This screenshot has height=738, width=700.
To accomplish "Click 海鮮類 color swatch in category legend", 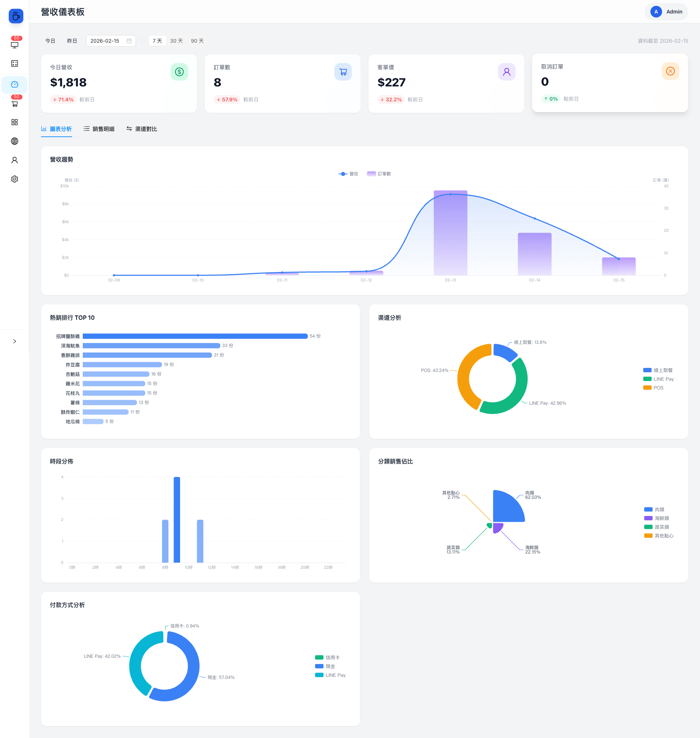I will point(648,518).
